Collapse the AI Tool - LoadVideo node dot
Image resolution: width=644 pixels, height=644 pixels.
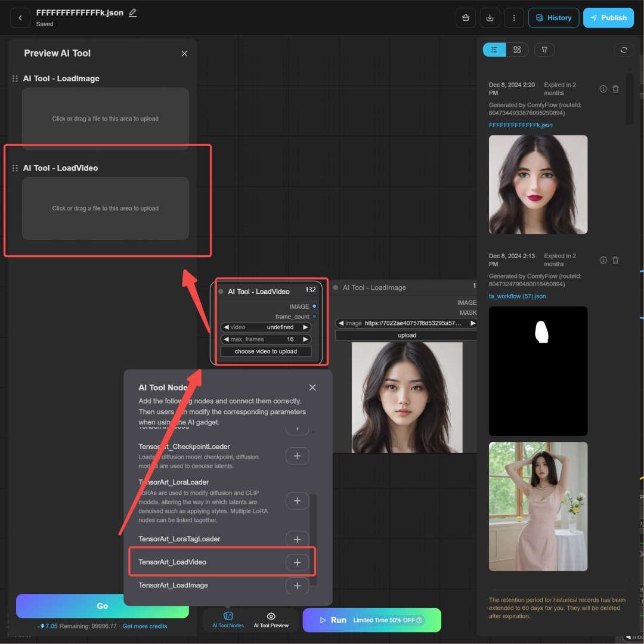pyautogui.click(x=221, y=292)
